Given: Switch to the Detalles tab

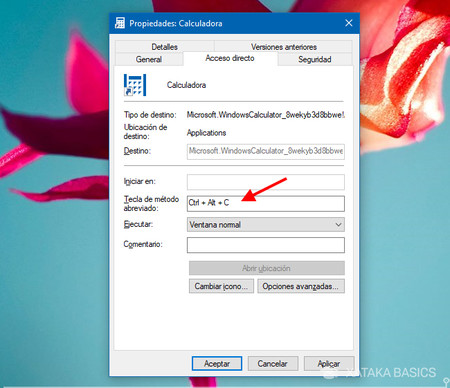Looking at the screenshot, I should pos(164,47).
